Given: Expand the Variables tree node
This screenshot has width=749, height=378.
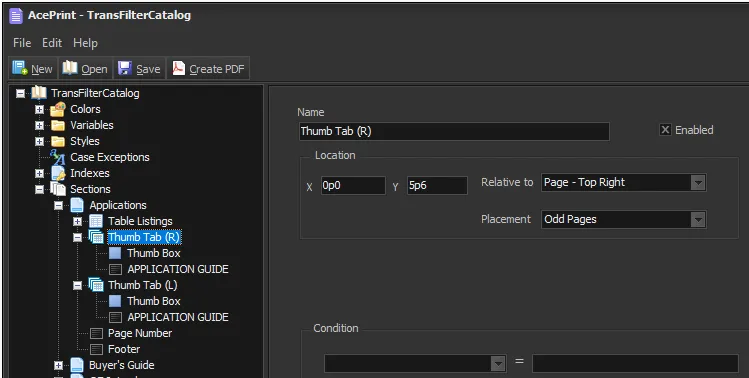Looking at the screenshot, I should (x=39, y=126).
